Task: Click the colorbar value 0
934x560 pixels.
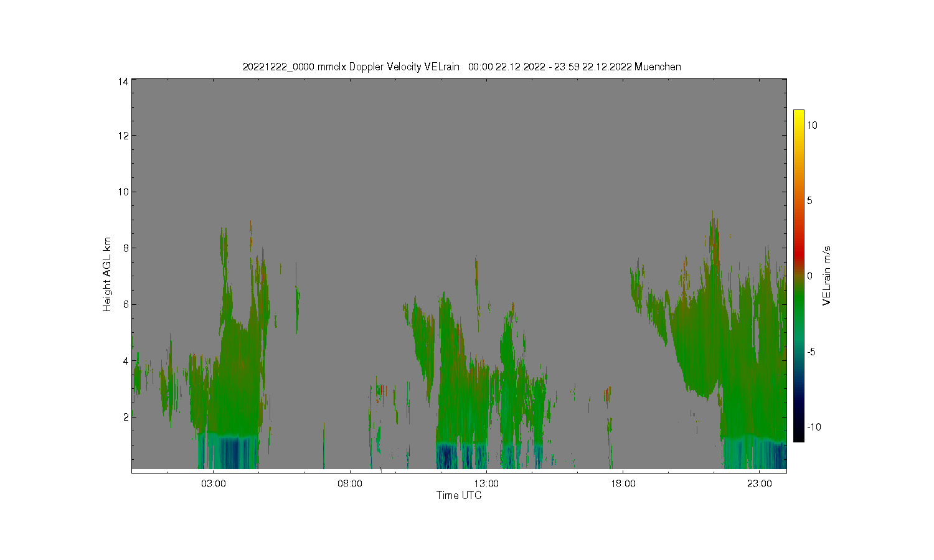Action: 810,276
